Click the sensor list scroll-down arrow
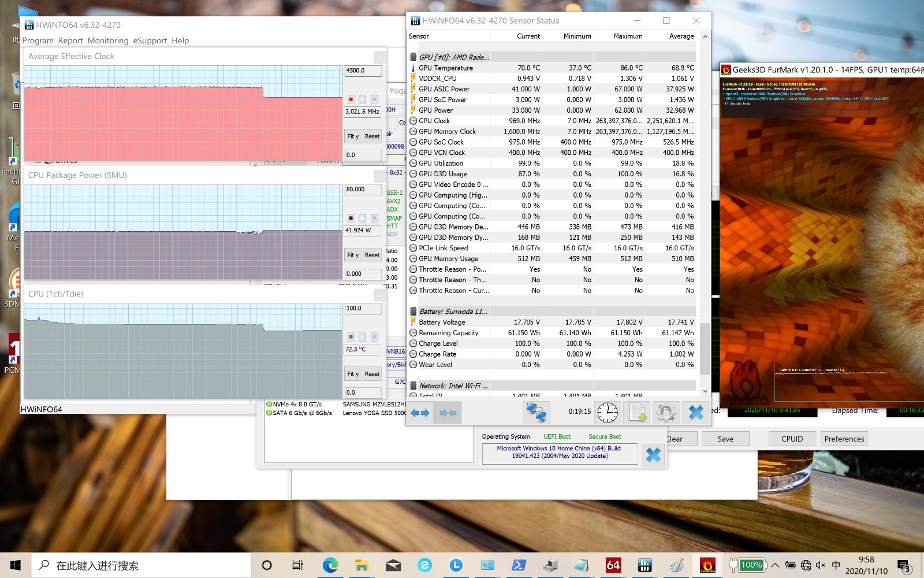 (x=705, y=391)
